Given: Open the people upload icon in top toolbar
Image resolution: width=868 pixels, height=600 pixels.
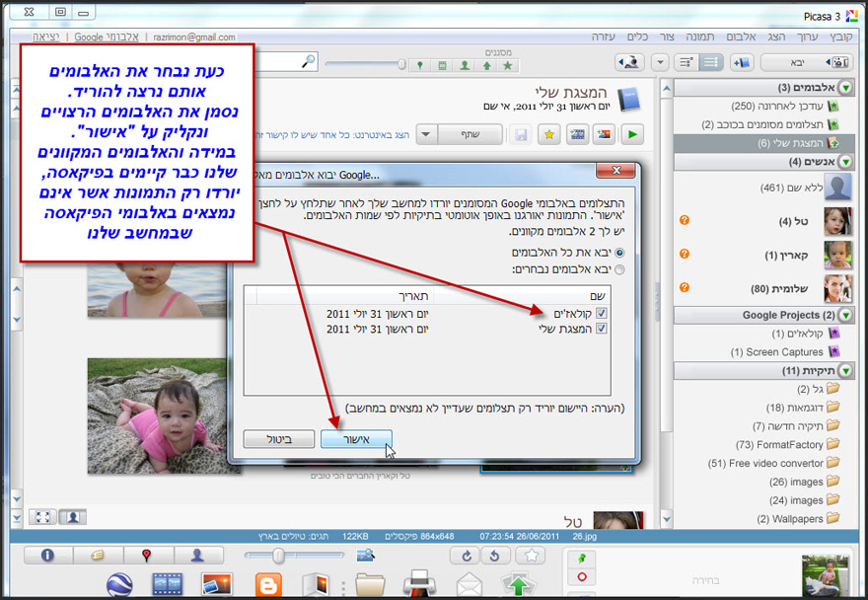Looking at the screenshot, I should coord(629,62).
